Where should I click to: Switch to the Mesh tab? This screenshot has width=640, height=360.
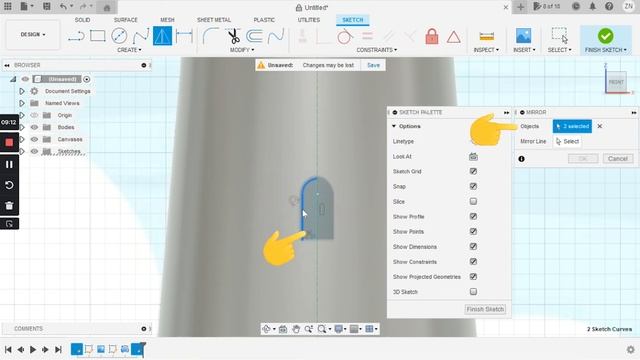167,20
